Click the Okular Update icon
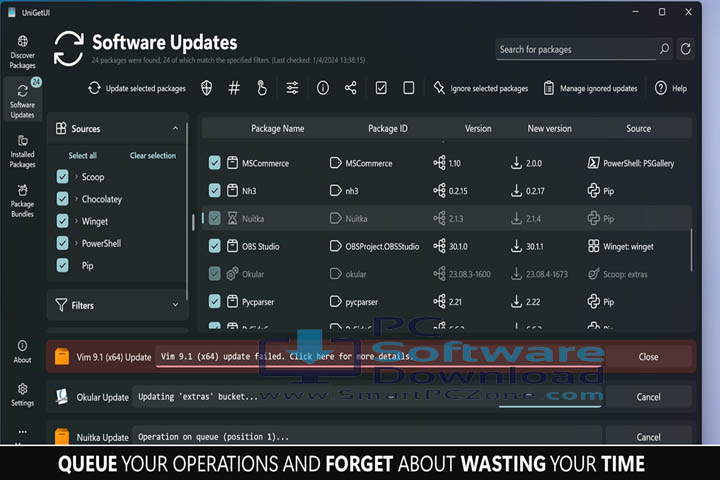Image resolution: width=720 pixels, height=480 pixels. click(62, 396)
